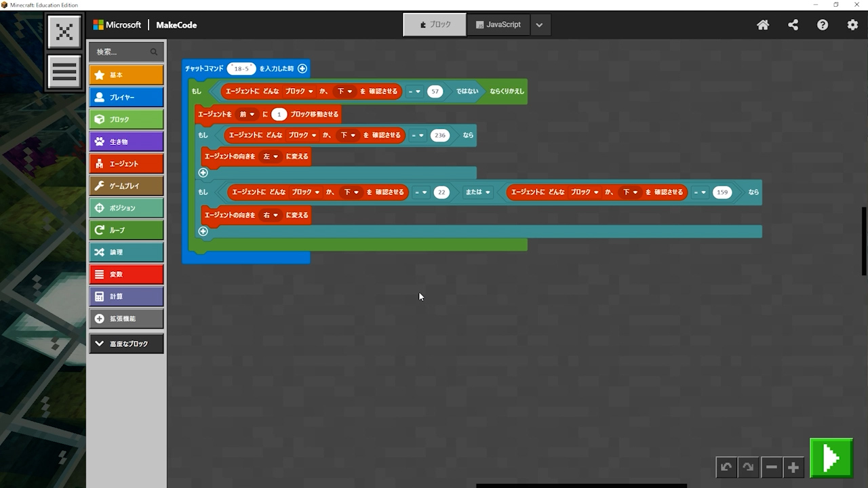Screen dimensions: 868x488
Task: Open the ループ block category
Action: (126, 230)
